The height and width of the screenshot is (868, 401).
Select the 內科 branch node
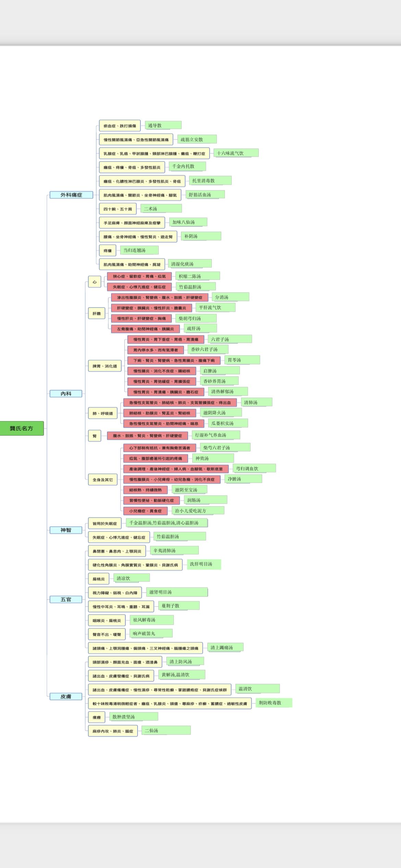66,394
